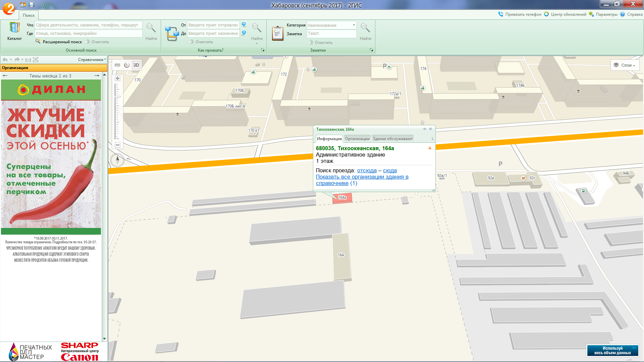Switch to the Организации tab in popup
The image size is (644, 362).
[x=357, y=139]
